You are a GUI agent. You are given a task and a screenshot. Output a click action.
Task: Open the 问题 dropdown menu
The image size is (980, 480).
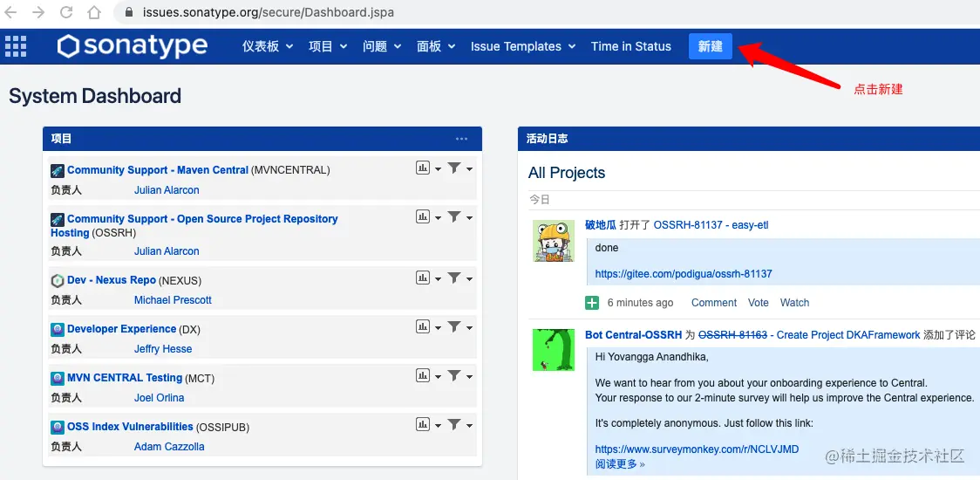(x=382, y=46)
